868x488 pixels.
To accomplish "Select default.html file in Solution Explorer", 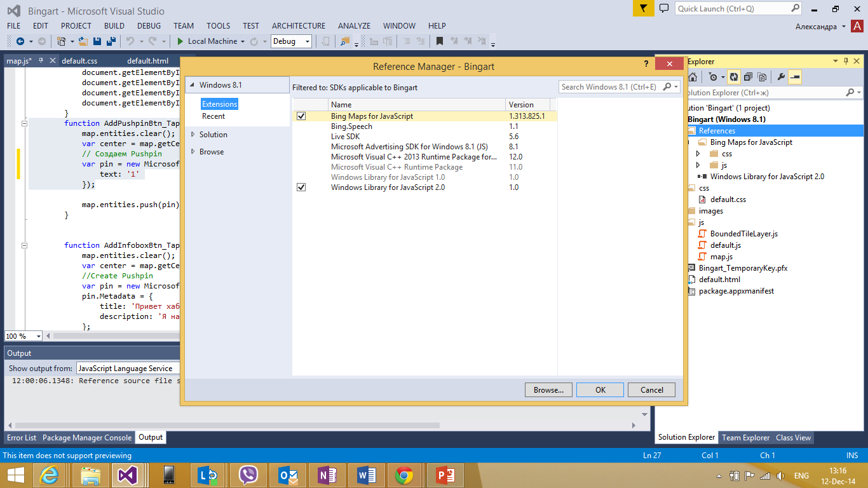I will 719,280.
